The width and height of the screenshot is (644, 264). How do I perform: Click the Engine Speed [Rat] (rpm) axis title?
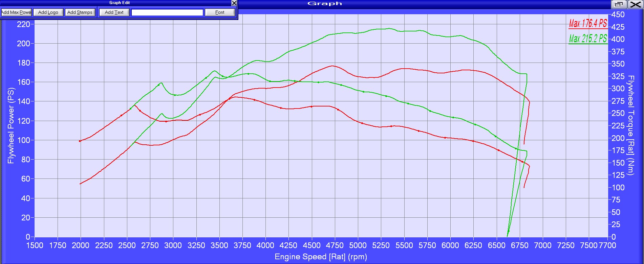coord(321,257)
